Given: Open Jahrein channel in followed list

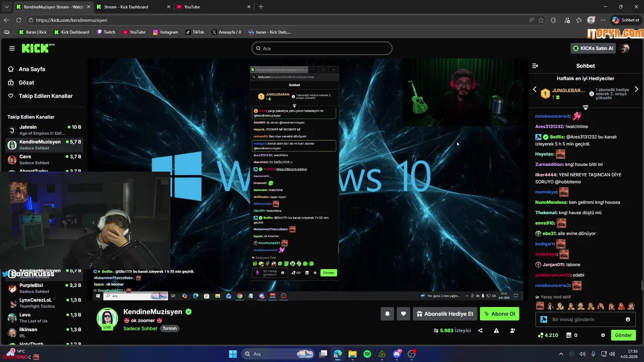Looking at the screenshot, I should point(44,130).
